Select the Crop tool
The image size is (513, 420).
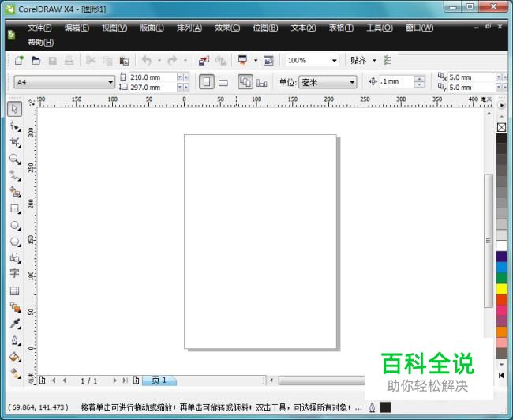(x=15, y=142)
